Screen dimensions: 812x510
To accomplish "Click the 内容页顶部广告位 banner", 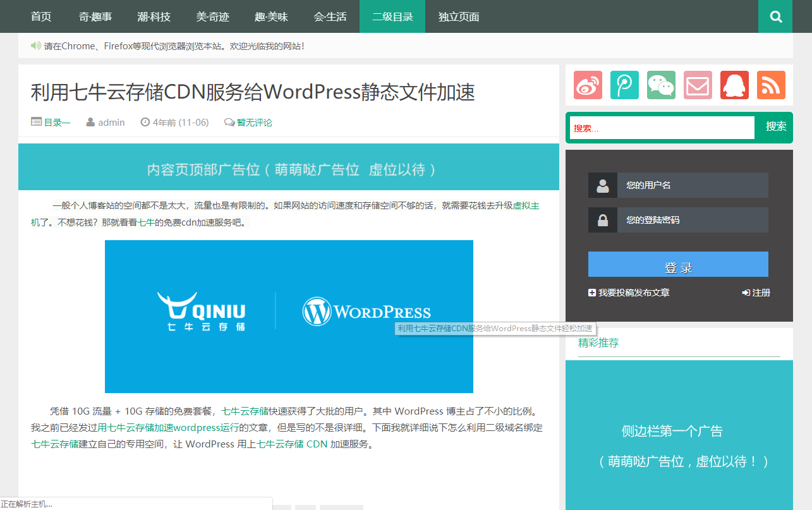I will (289, 167).
